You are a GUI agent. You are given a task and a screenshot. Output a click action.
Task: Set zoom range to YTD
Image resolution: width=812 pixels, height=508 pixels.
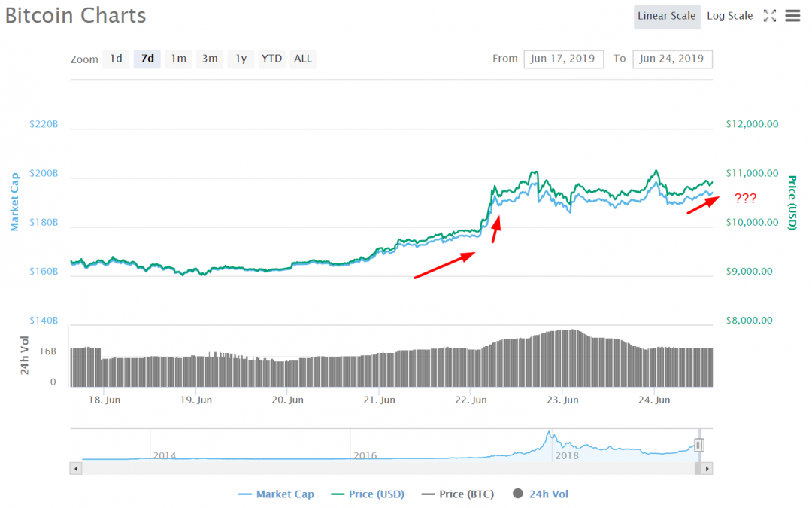click(x=272, y=59)
